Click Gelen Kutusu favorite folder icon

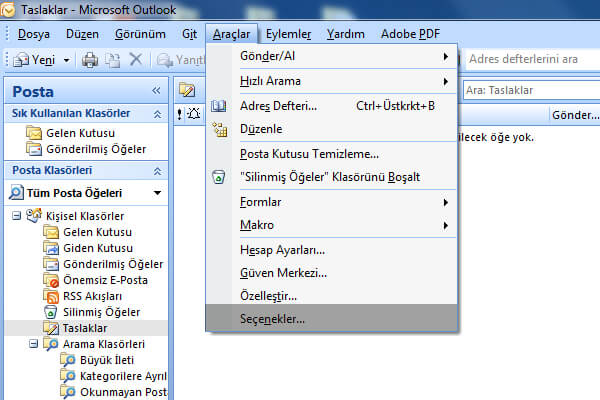(34, 133)
